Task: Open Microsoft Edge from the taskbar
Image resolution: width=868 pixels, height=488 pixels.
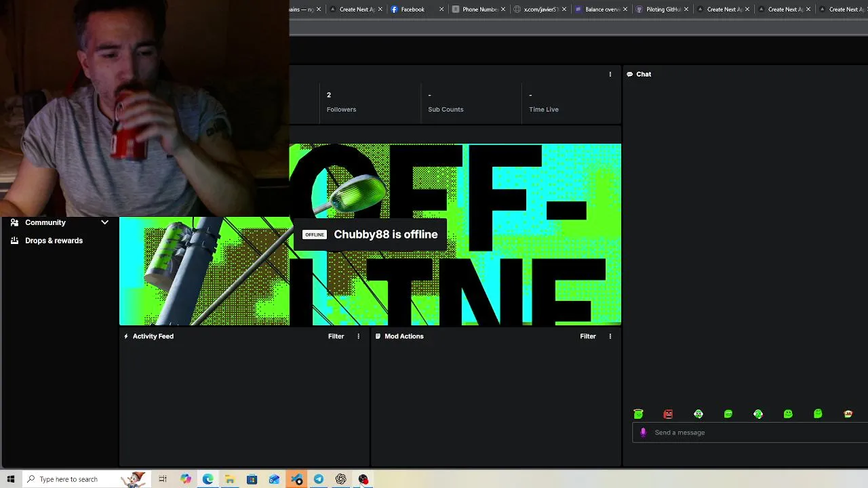Action: pyautogui.click(x=208, y=479)
